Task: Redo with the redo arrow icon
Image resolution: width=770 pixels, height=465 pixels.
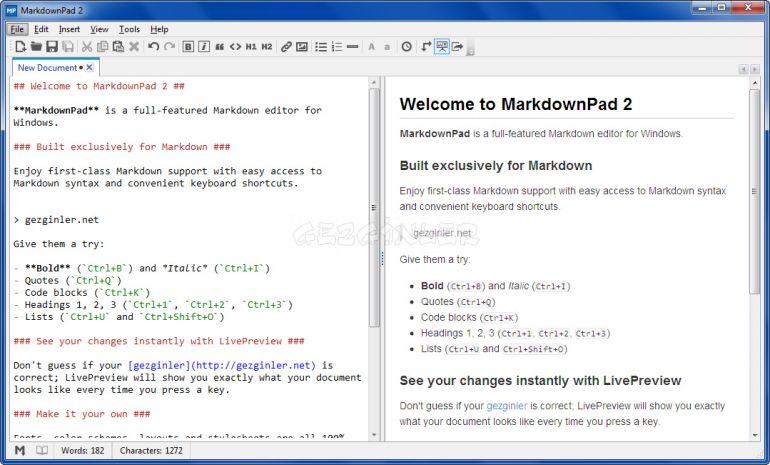Action: pyautogui.click(x=169, y=47)
